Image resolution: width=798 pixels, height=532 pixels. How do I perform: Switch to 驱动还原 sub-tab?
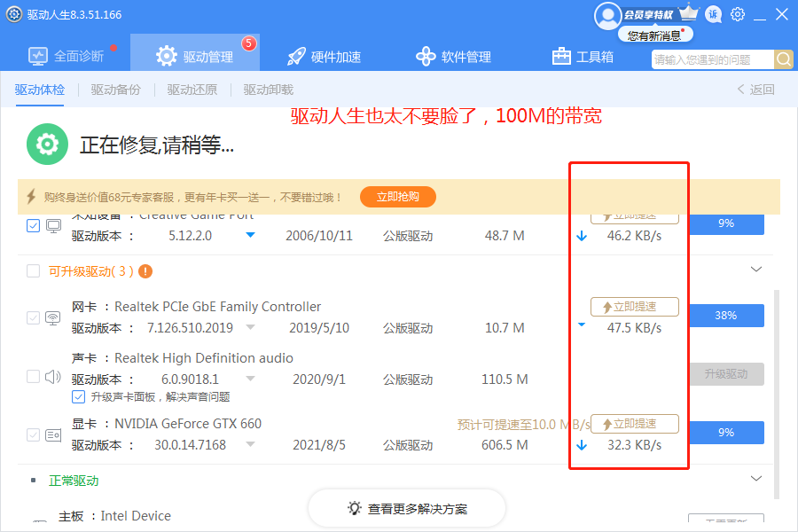[x=192, y=90]
